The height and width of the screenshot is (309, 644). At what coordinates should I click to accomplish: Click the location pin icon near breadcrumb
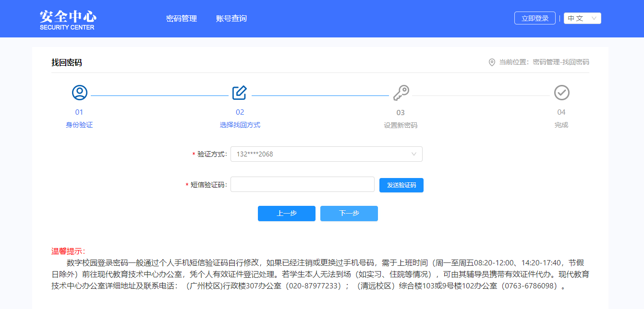tap(492, 62)
